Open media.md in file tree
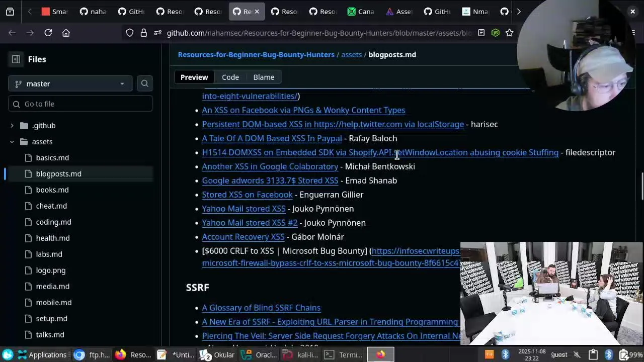The image size is (644, 362). pyautogui.click(x=53, y=287)
